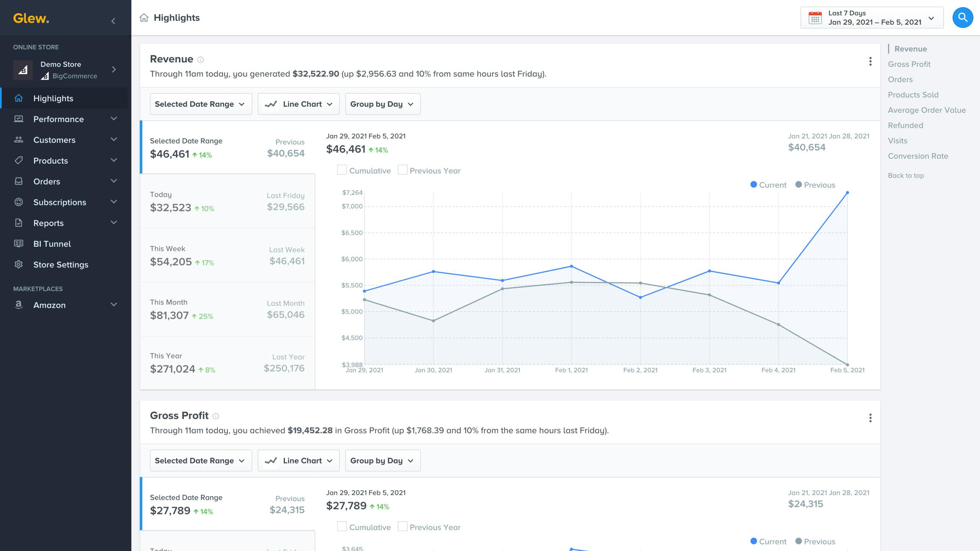
Task: Click the blue search button
Action: 963,18
